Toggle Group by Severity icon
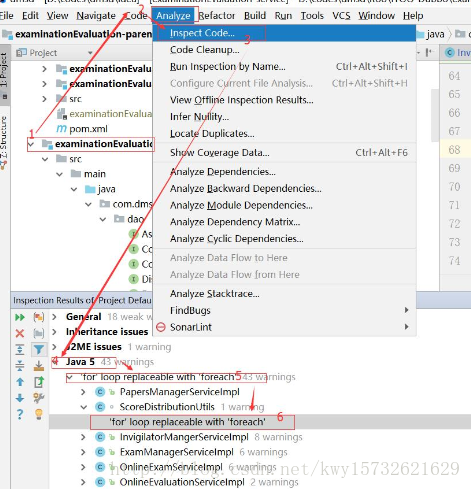The image size is (471, 489). pos(39,317)
